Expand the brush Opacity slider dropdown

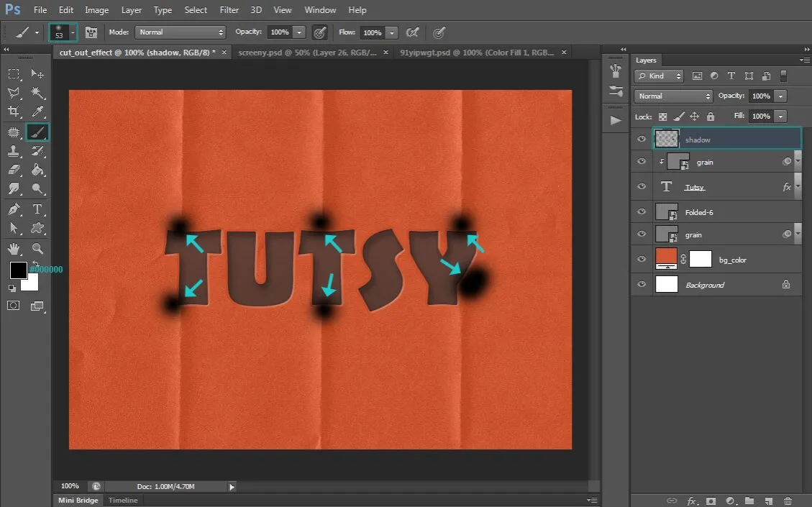(299, 32)
